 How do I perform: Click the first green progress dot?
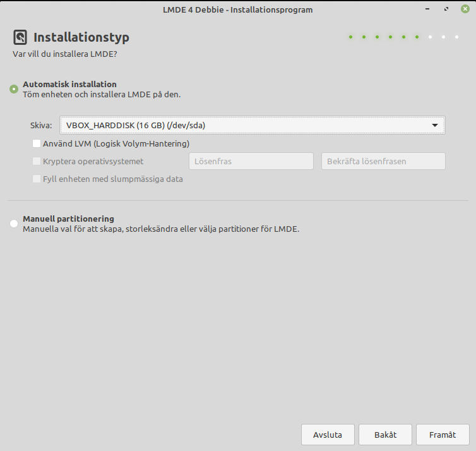[x=350, y=37]
